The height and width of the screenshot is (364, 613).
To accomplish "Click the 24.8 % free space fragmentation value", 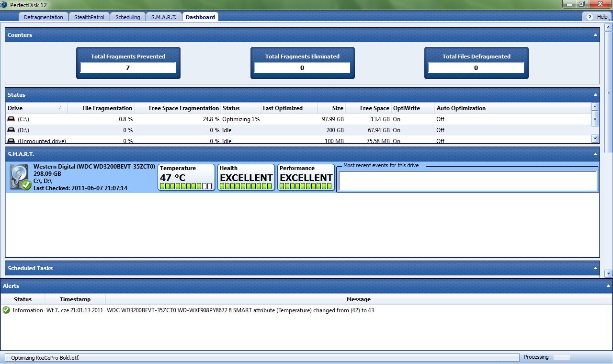I will pyautogui.click(x=211, y=119).
